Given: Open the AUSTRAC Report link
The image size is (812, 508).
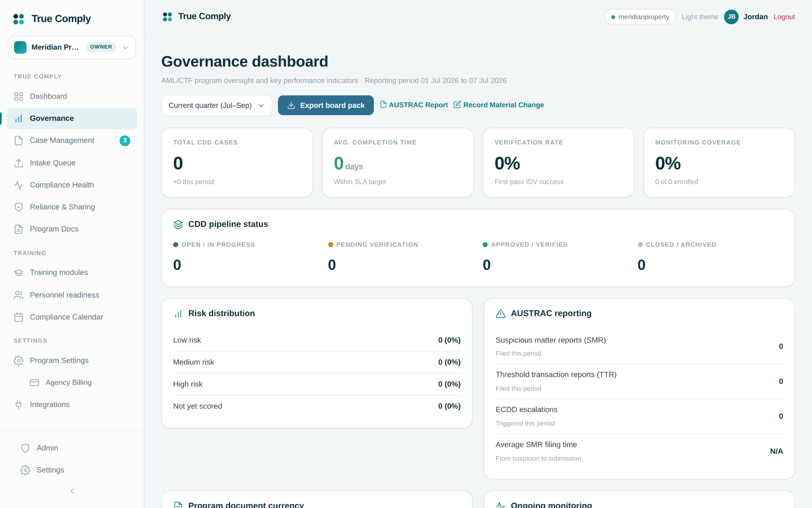Looking at the screenshot, I should click(x=414, y=105).
